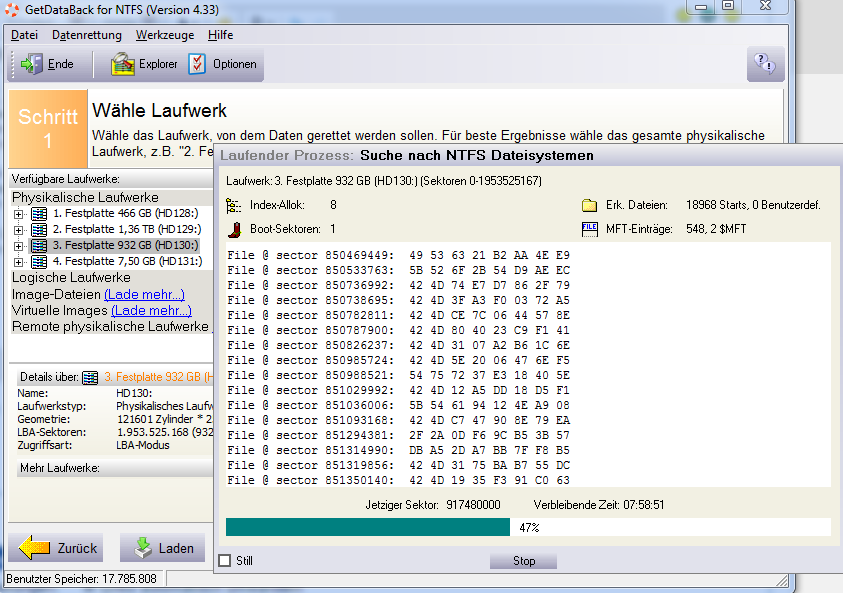The width and height of the screenshot is (843, 593).
Task: Select 1. Festplatte 466 GB (HD128:)
Action: point(125,213)
